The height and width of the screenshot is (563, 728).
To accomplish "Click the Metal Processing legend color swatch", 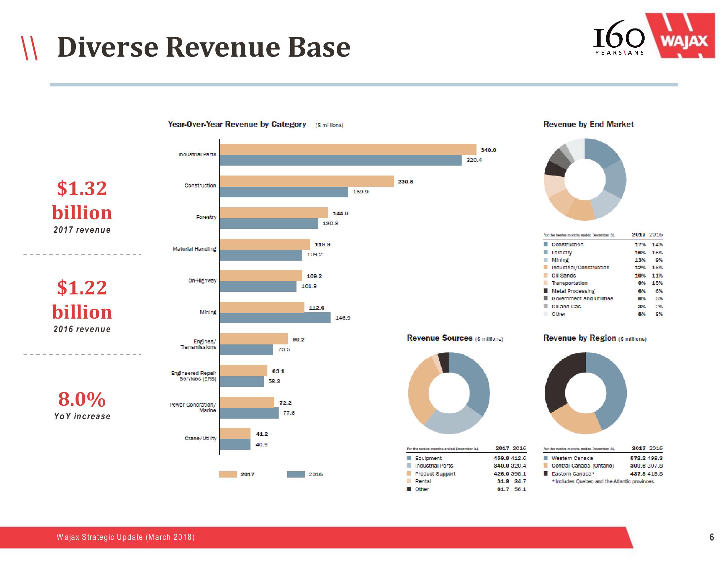I will (x=546, y=291).
